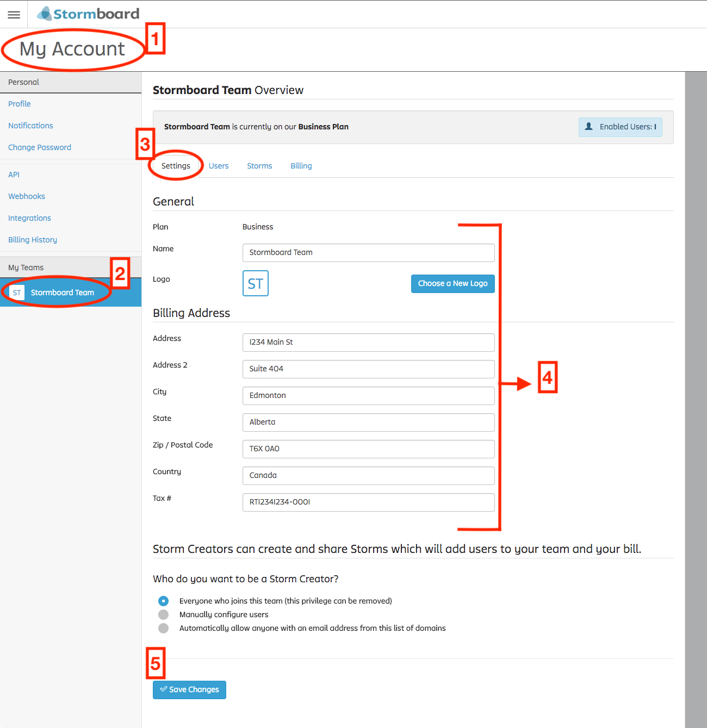
Task: Open Notifications settings
Action: point(30,126)
